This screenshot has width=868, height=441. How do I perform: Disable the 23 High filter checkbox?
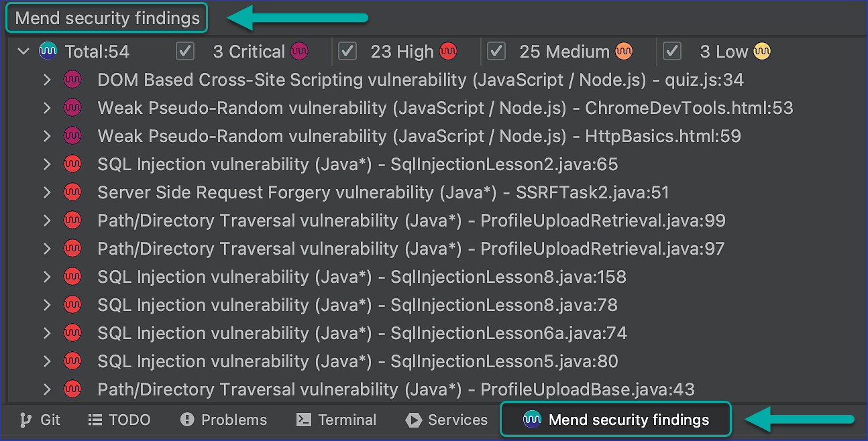(x=347, y=51)
